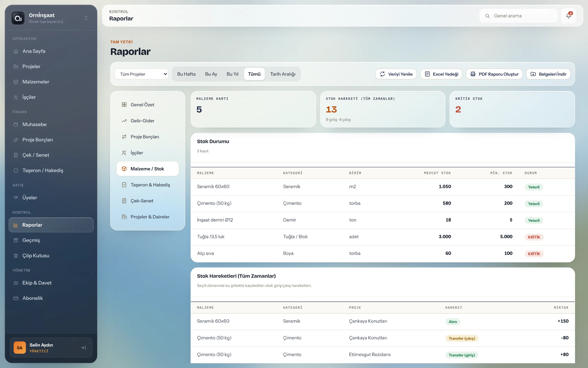588x368 pixels.
Task: Click the Tuğla 13,5 luk row name
Action: [x=211, y=237]
